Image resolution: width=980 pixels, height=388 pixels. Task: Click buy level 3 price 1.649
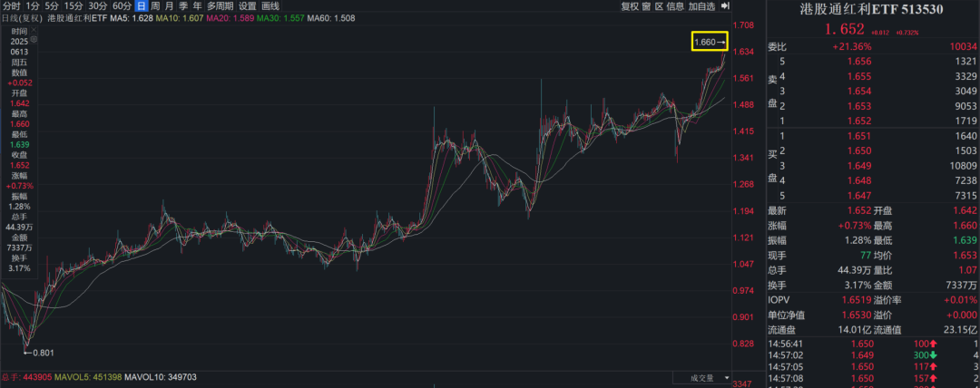pyautogui.click(x=860, y=166)
